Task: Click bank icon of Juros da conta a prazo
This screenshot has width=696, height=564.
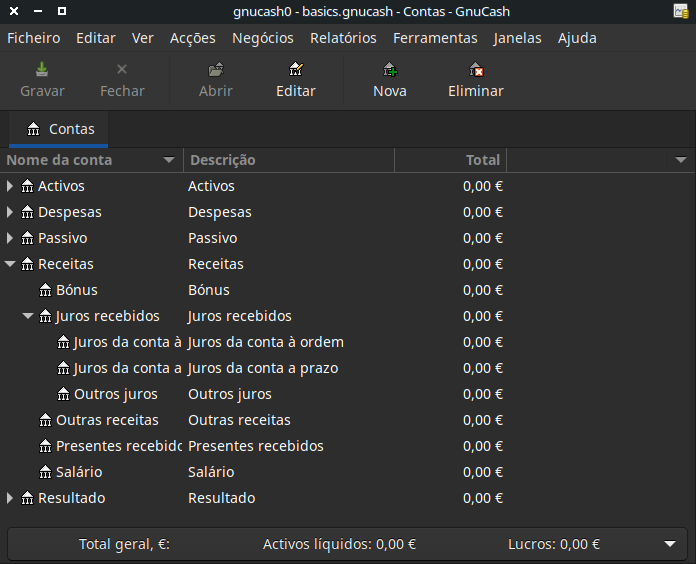Action: pyautogui.click(x=63, y=368)
